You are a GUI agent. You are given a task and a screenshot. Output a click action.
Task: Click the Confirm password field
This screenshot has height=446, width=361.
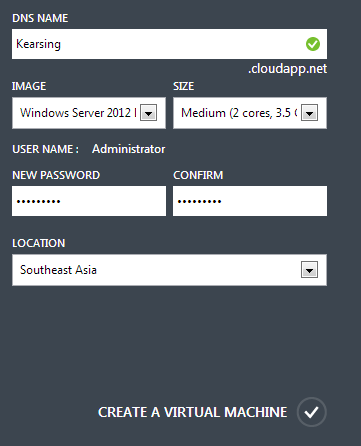[x=250, y=201]
